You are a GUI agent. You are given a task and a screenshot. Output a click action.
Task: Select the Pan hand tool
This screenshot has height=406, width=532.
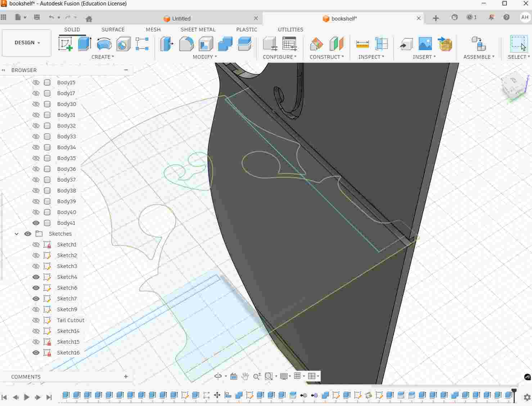(245, 376)
